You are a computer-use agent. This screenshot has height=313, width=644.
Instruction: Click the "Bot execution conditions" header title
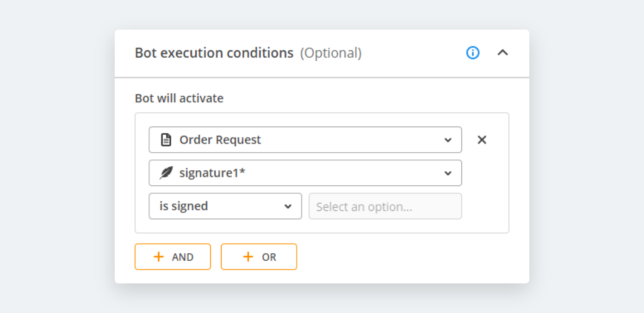click(x=214, y=53)
